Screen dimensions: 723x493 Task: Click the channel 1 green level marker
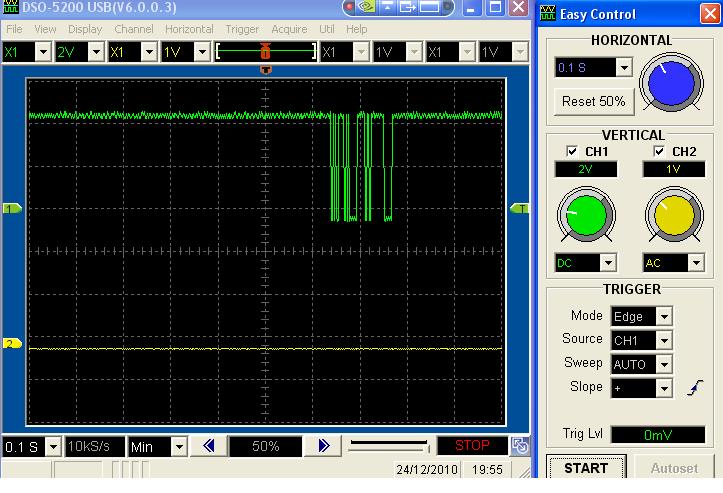pyautogui.click(x=12, y=208)
